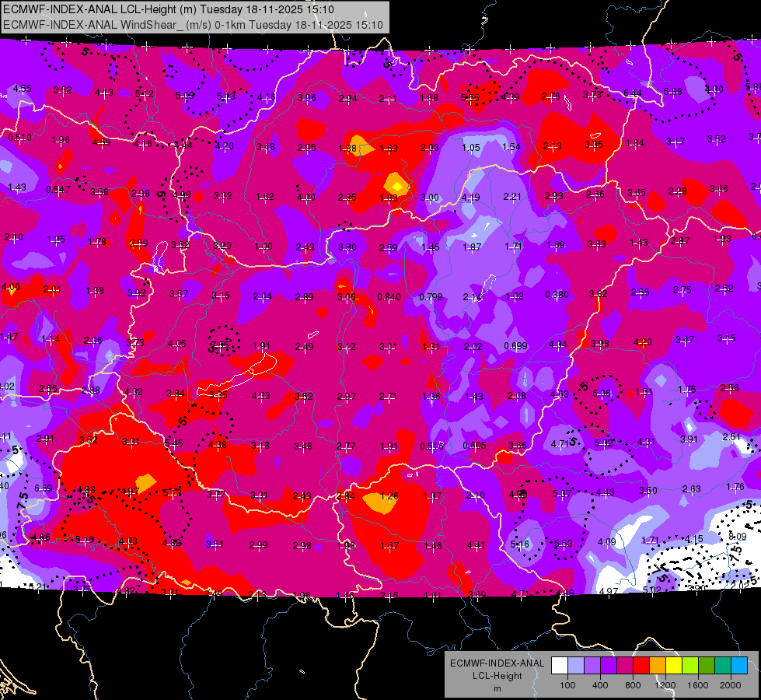Click the wind shear value 2.28

pyautogui.click(x=677, y=191)
